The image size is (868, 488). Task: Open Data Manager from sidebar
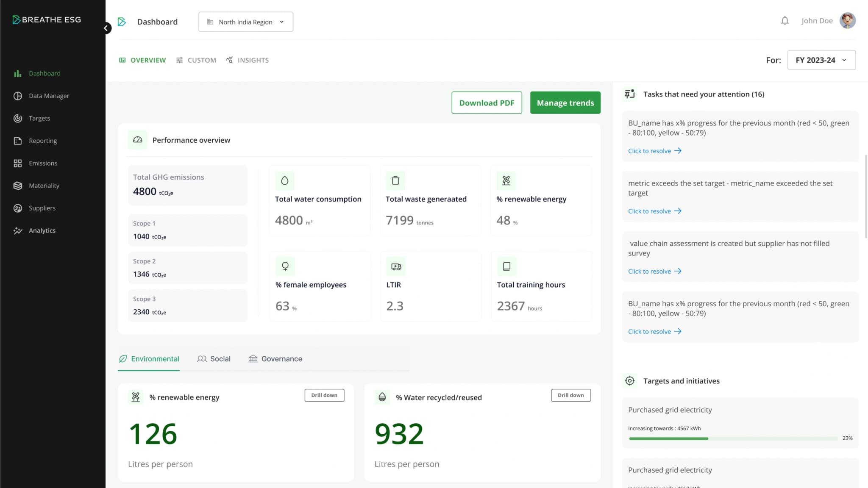coord(49,96)
